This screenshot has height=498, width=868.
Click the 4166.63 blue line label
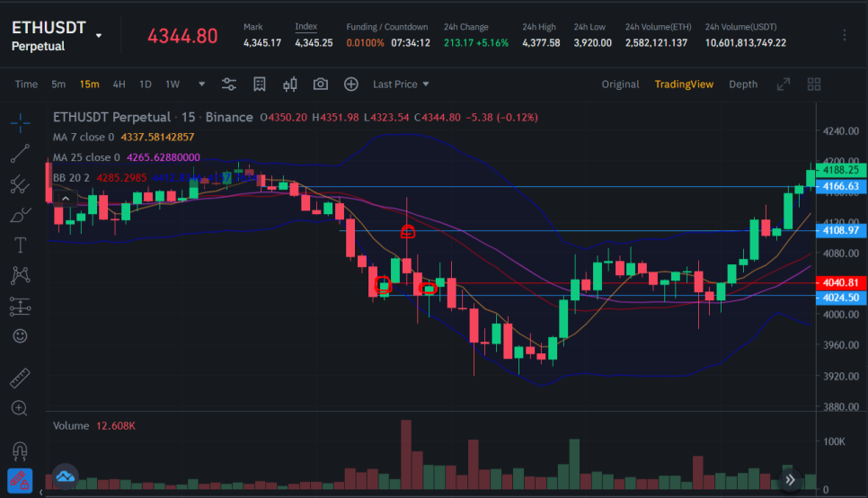[840, 186]
